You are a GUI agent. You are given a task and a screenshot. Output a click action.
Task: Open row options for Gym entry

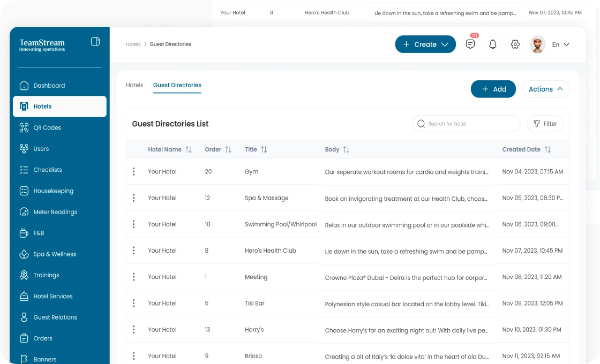click(133, 172)
